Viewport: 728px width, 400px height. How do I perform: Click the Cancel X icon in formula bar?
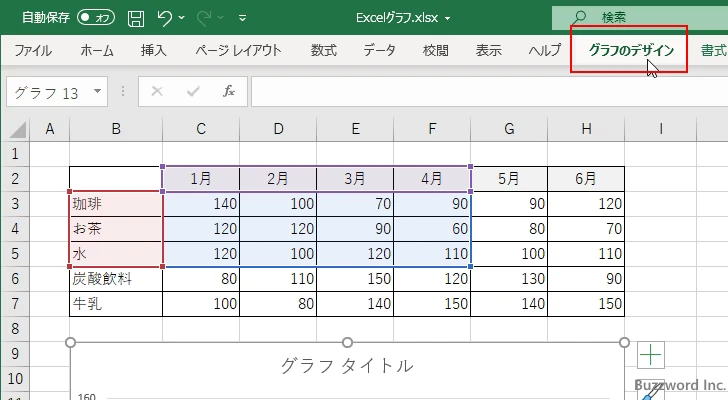click(x=157, y=92)
